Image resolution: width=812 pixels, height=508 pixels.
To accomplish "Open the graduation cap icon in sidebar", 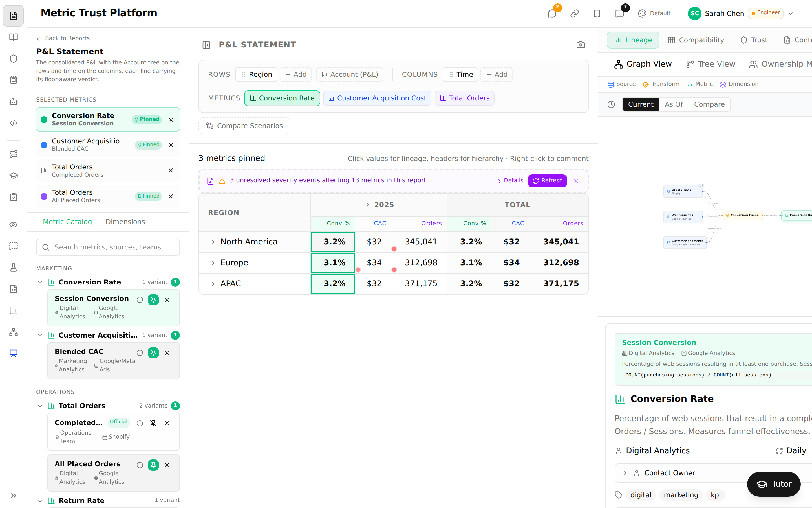I will point(14,176).
